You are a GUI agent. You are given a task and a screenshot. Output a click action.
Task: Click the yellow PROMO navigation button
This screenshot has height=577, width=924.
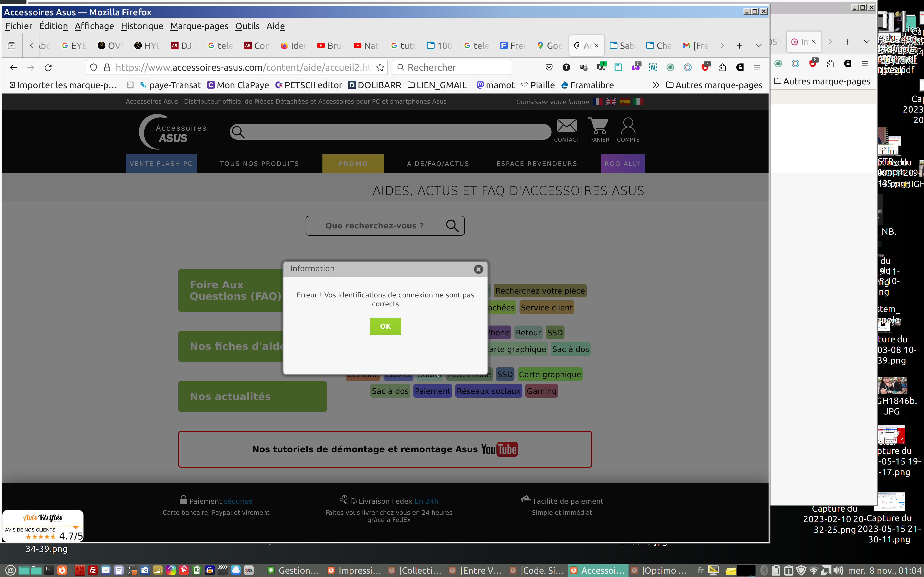(353, 164)
